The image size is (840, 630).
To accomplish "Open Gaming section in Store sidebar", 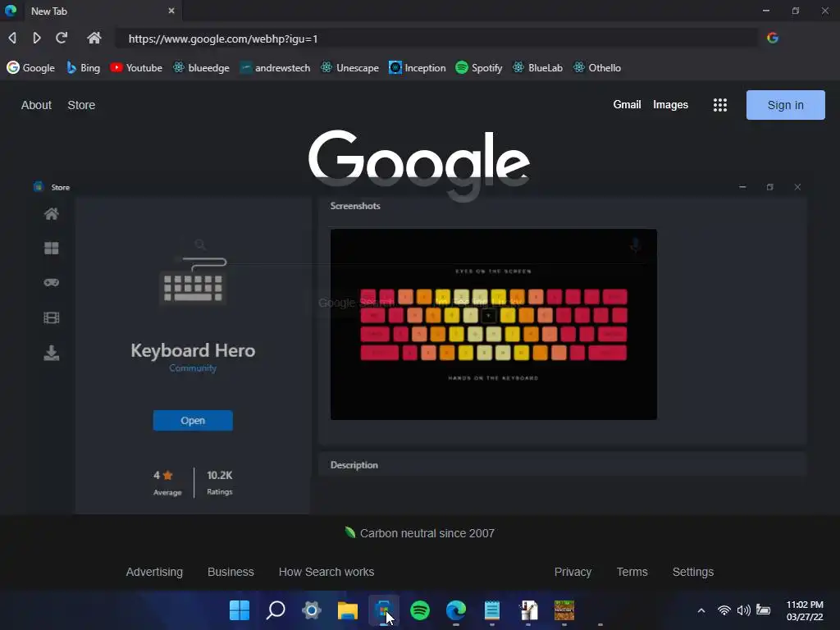I will pyautogui.click(x=52, y=282).
